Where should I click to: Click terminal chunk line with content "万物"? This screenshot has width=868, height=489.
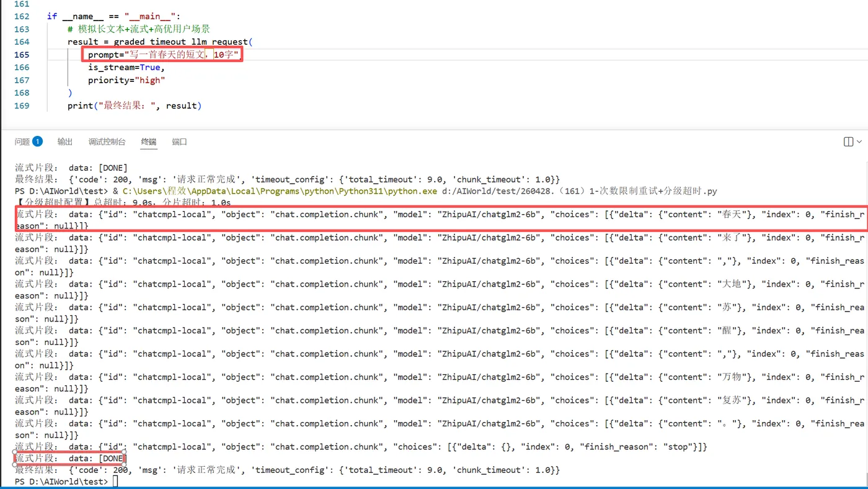coord(440,383)
